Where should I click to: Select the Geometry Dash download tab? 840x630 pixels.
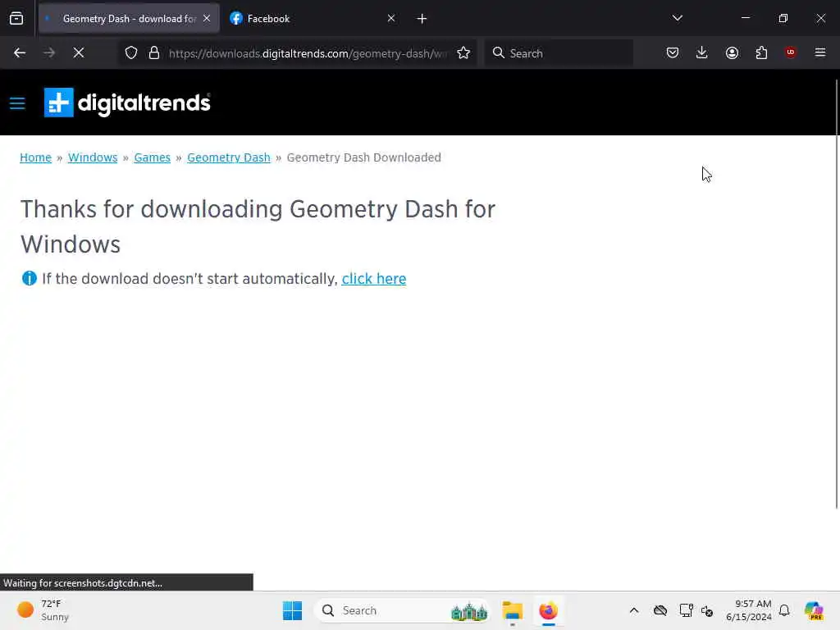pyautogui.click(x=129, y=18)
